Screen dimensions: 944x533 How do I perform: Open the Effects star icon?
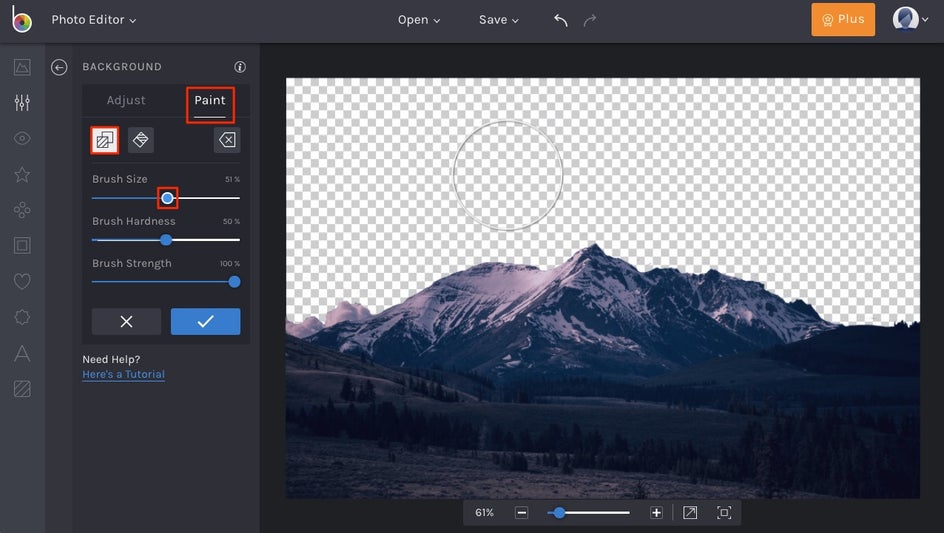[x=22, y=175]
